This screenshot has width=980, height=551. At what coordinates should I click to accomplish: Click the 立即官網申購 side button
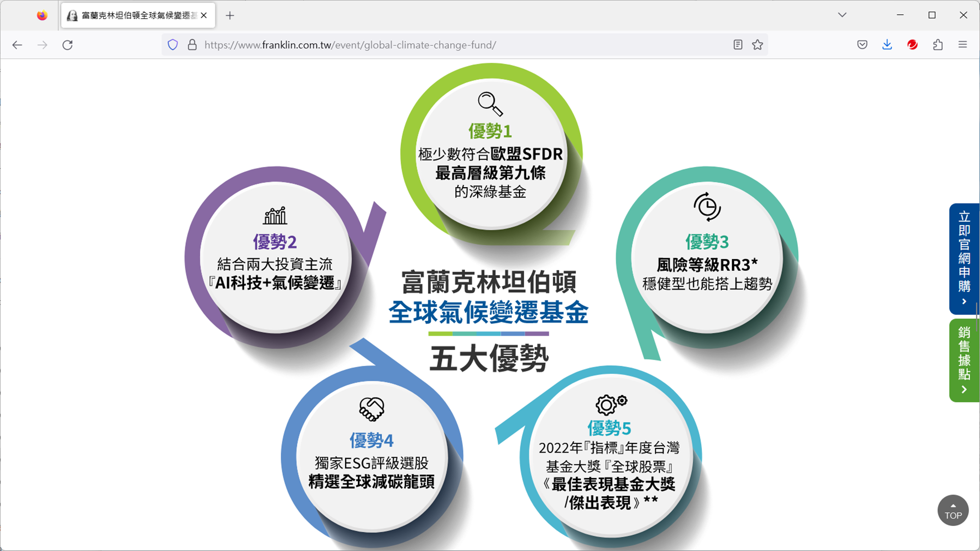pos(964,259)
